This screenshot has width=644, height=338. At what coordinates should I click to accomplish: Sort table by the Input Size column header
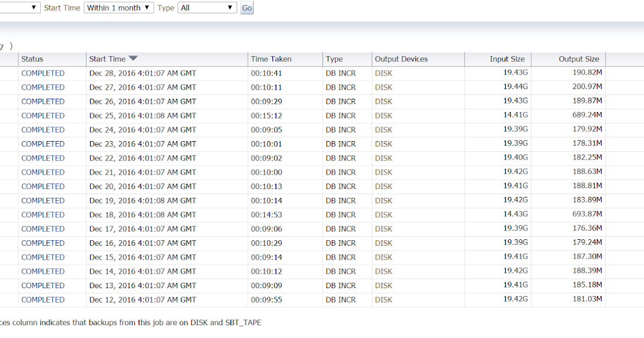pos(507,59)
